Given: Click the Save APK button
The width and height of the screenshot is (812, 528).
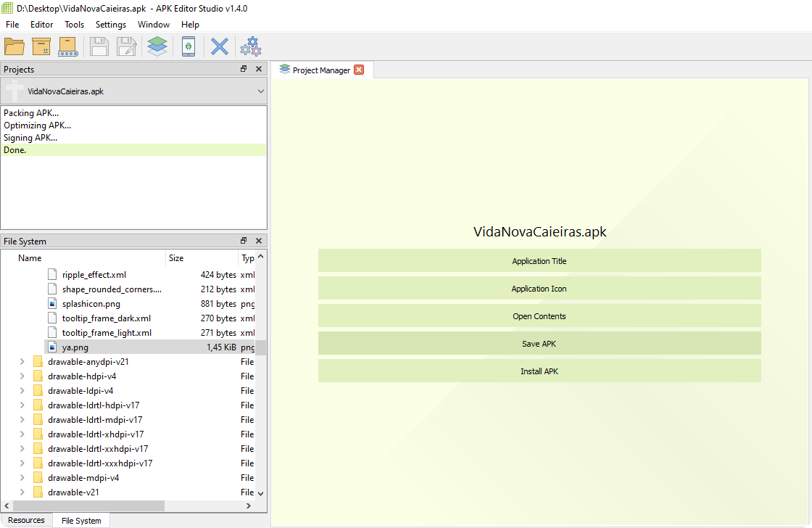Looking at the screenshot, I should click(x=539, y=344).
